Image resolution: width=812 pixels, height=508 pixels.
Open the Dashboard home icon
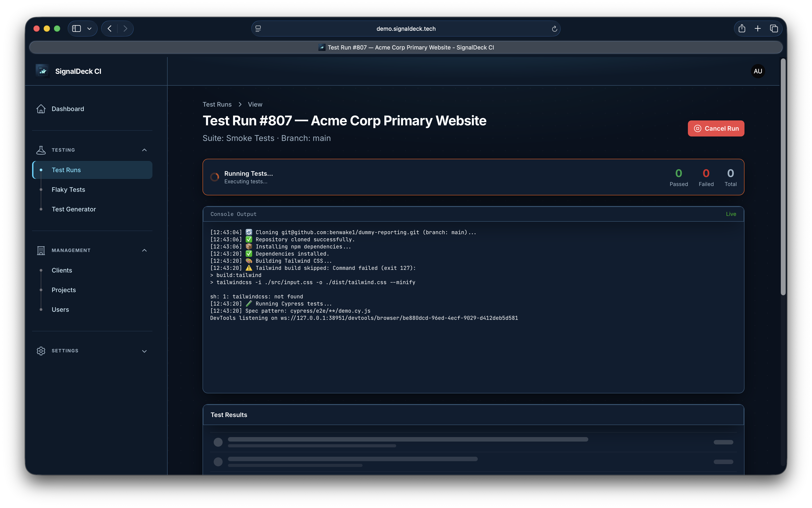tap(41, 109)
